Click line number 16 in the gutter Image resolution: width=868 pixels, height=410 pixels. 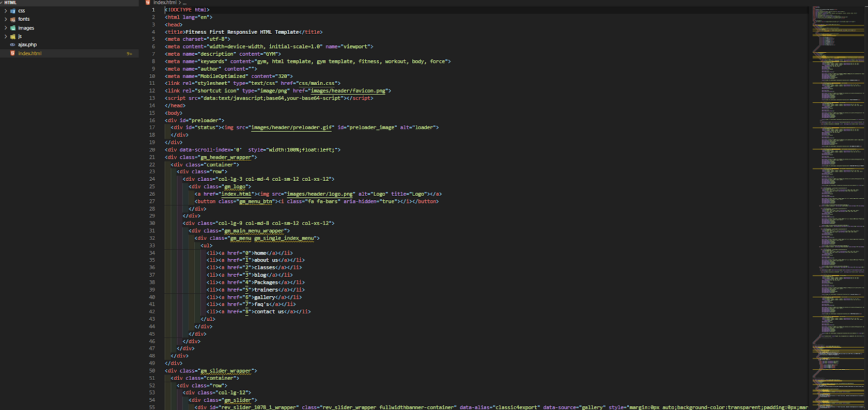(152, 120)
